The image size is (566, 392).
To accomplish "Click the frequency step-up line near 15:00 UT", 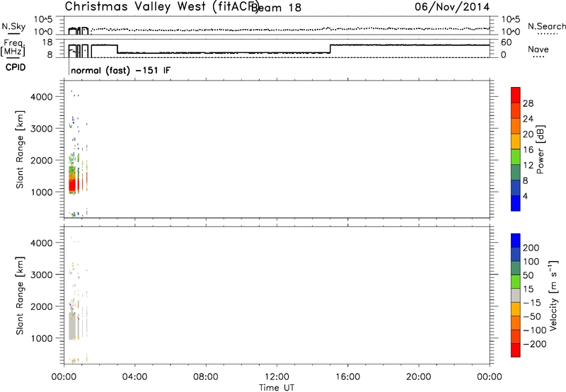I will coord(330,49).
